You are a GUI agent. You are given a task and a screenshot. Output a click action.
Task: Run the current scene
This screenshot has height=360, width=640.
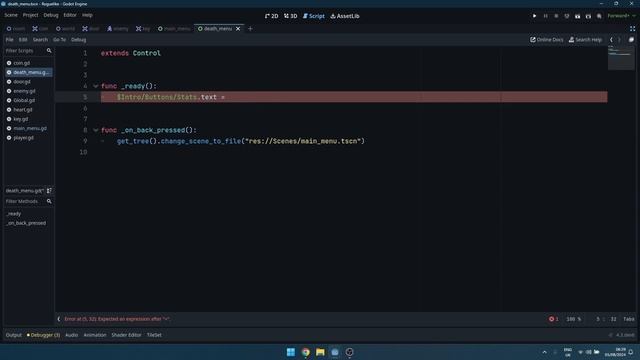coord(578,16)
